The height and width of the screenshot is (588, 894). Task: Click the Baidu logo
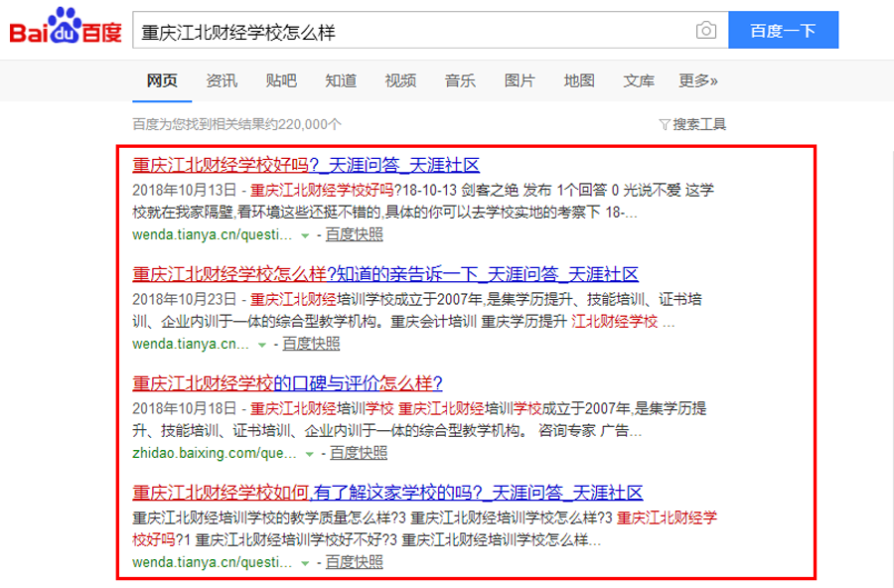tap(66, 26)
